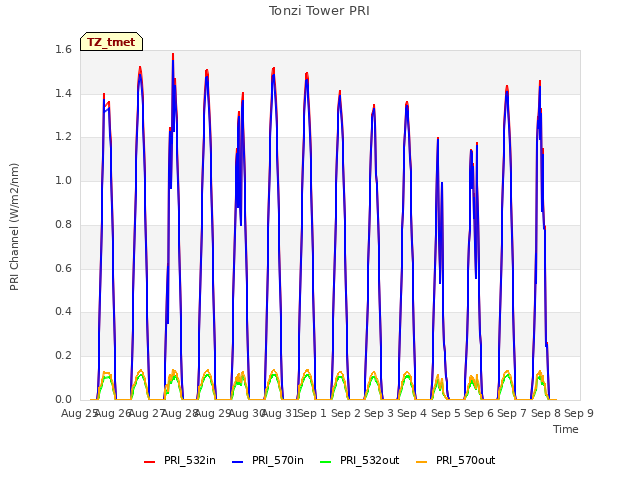The image size is (640, 480).
Task: Toggle the PRI_570in legend entry
Action: pyautogui.click(x=268, y=460)
